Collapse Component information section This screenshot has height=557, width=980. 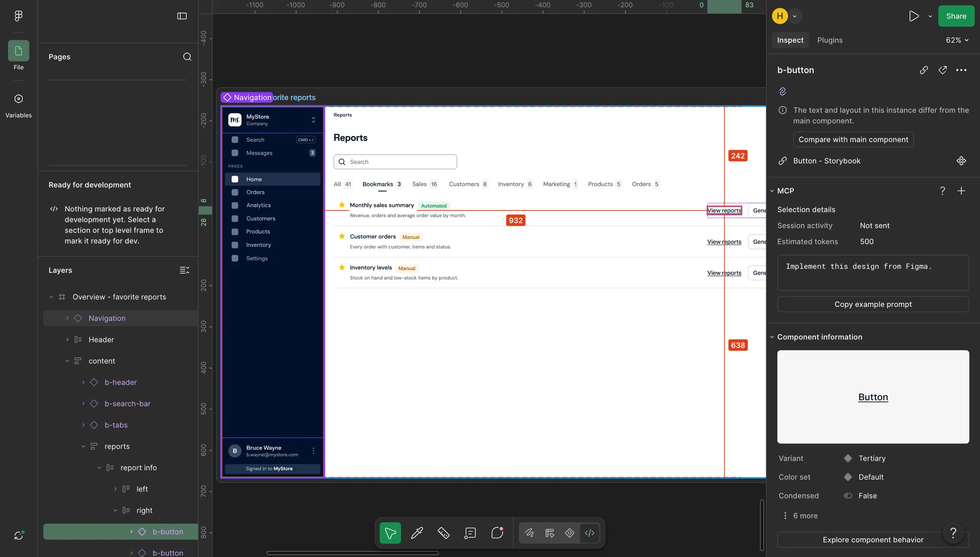point(772,337)
